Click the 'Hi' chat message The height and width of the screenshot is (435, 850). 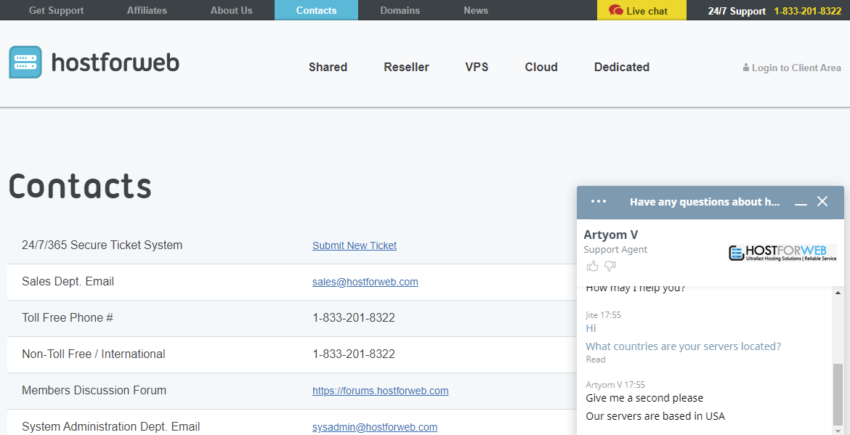pyautogui.click(x=591, y=328)
